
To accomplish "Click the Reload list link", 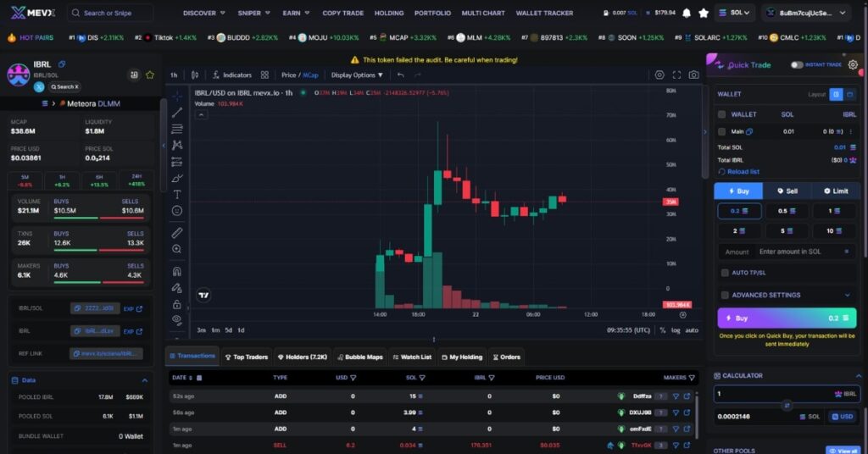I will pos(738,172).
